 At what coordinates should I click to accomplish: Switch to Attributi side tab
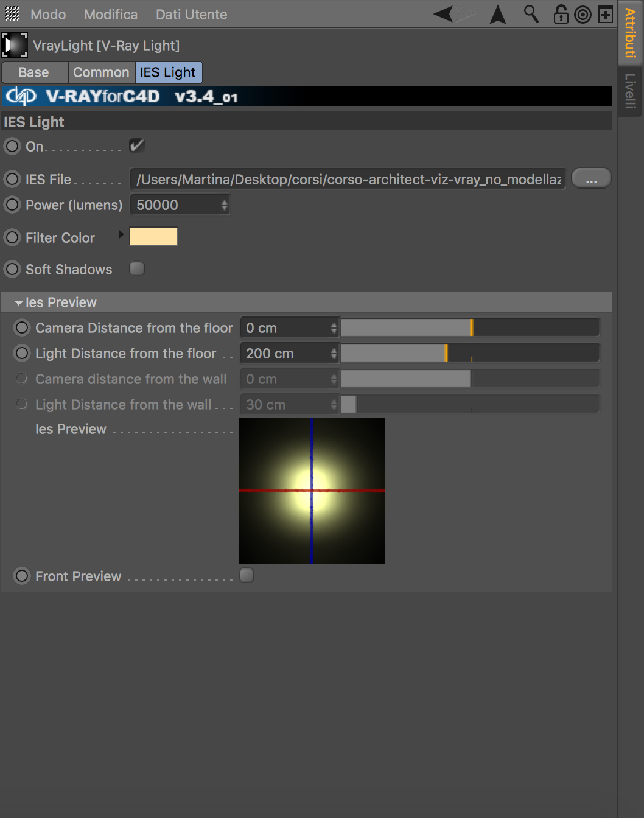coord(631,32)
